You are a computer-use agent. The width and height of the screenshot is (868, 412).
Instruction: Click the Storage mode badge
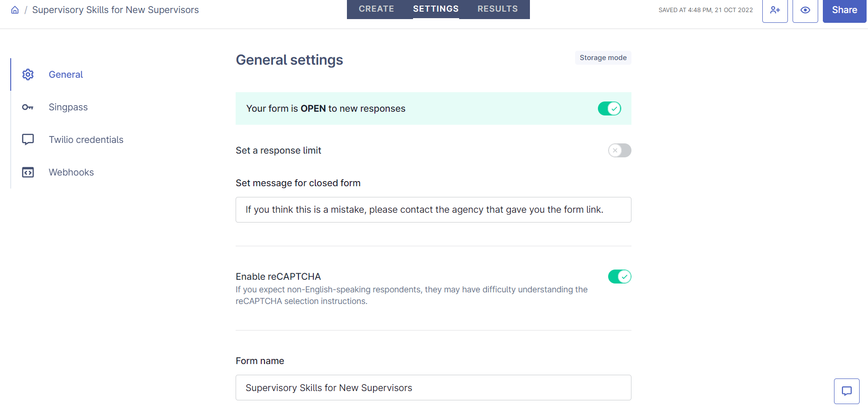tap(603, 58)
